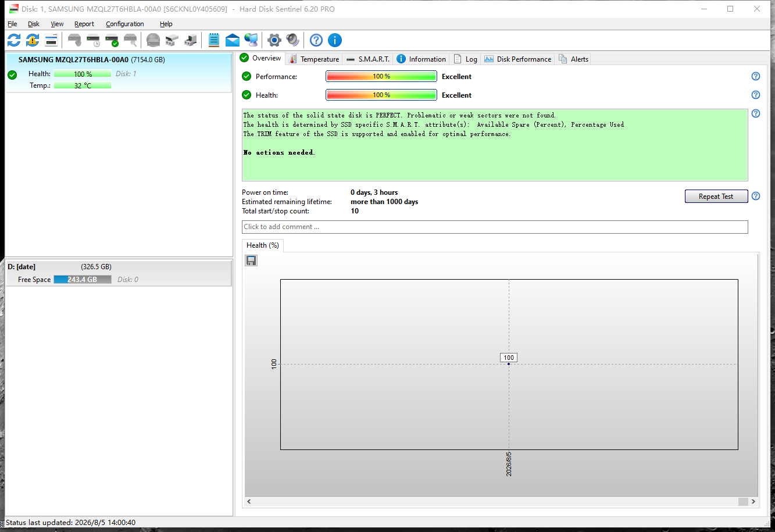Image resolution: width=775 pixels, height=532 pixels.
Task: Click the Temp. 32 °C bar
Action: tap(83, 85)
